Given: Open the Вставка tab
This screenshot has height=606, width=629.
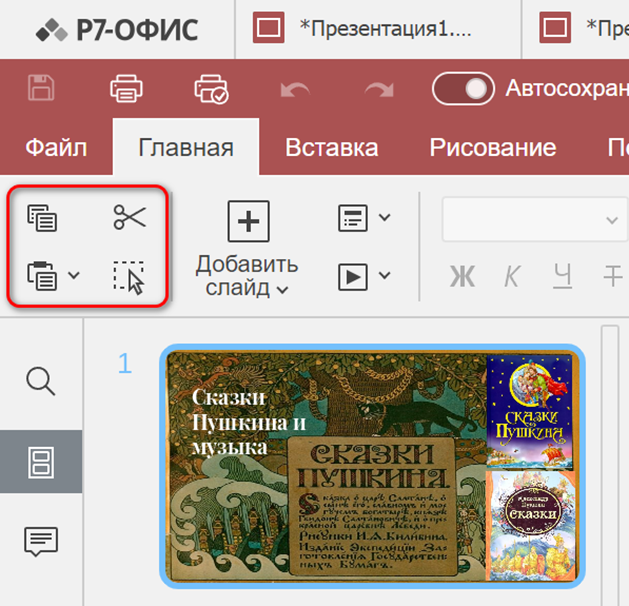Looking at the screenshot, I should click(x=331, y=148).
